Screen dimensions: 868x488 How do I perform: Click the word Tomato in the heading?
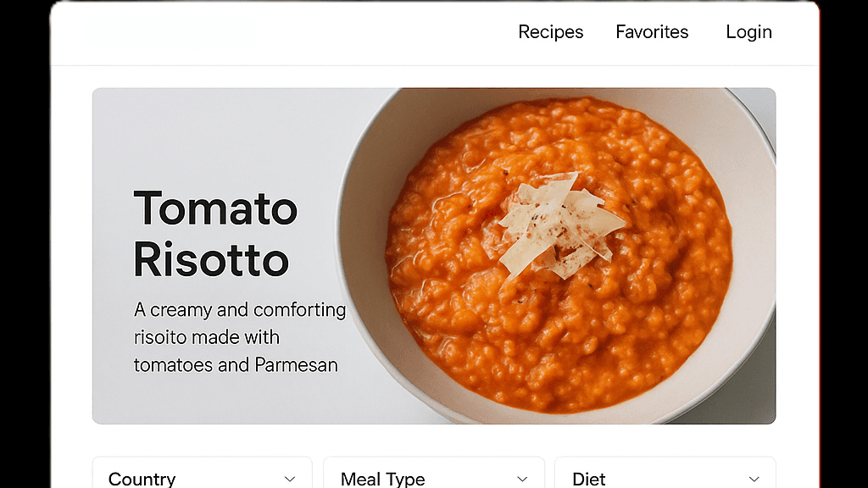pos(215,208)
